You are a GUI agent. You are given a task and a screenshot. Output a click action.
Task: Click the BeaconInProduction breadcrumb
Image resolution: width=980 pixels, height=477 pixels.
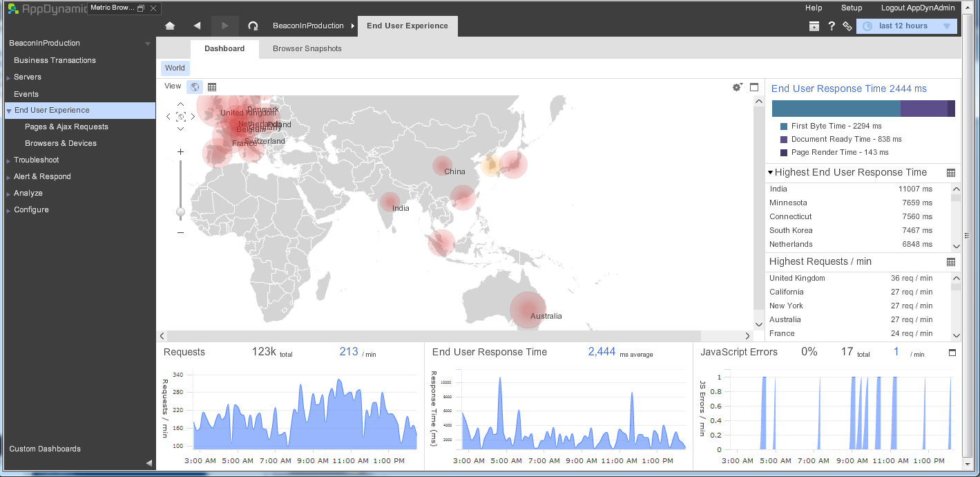(308, 26)
